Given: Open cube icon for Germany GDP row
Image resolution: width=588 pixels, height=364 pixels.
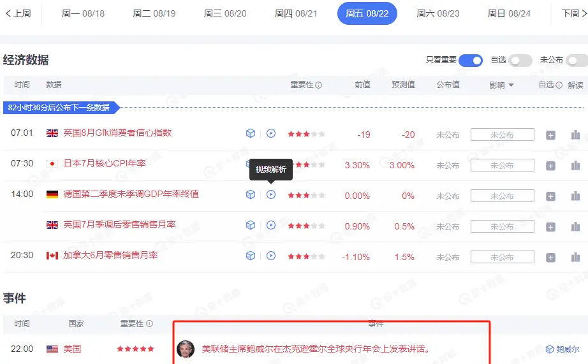Looking at the screenshot, I should click(x=251, y=194).
